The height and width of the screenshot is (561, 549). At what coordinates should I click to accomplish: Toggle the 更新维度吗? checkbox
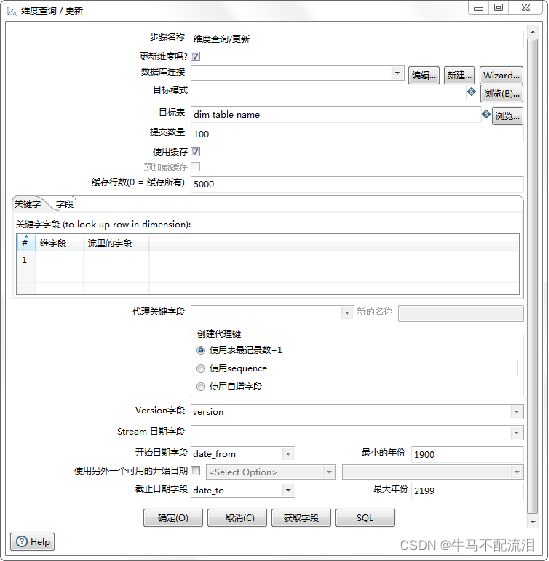coord(196,57)
